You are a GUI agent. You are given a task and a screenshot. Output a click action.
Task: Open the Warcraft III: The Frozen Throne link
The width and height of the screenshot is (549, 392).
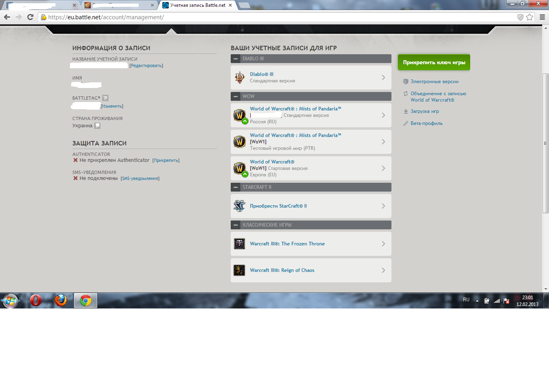point(287,244)
